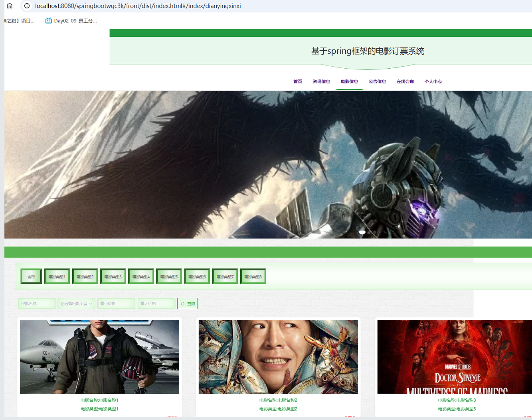This screenshot has height=420, width=532.
Task: Select the 全部 category filter
Action: point(31,276)
